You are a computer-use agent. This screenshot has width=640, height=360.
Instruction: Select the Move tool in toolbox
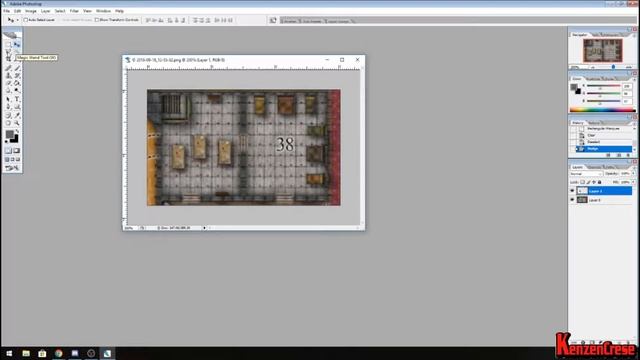(17, 44)
